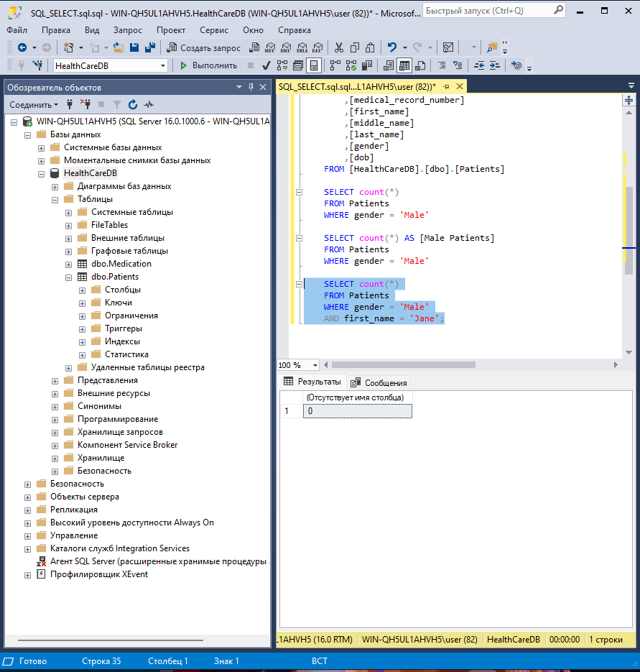Click the Быстрый запуск search field
Screen dimensions: 640x672
click(x=494, y=10)
